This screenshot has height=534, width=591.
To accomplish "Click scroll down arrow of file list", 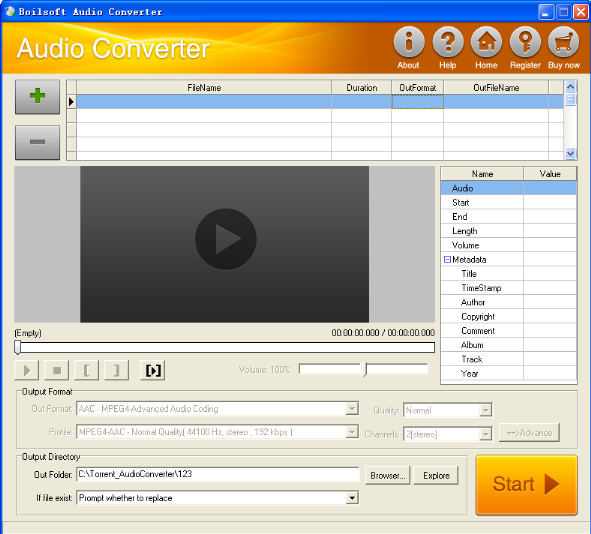I will click(x=570, y=153).
